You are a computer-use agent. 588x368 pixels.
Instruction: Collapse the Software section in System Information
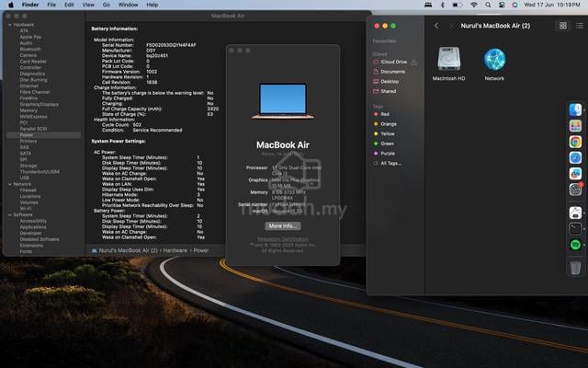point(10,215)
